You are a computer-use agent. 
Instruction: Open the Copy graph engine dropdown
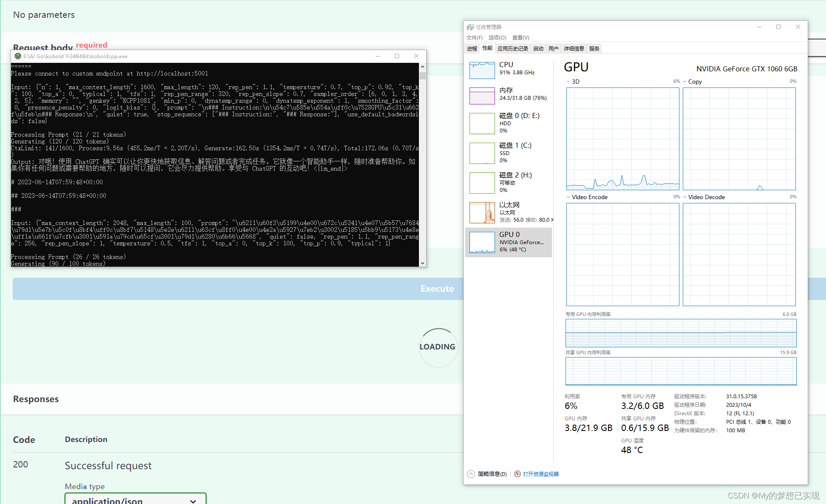coord(685,82)
